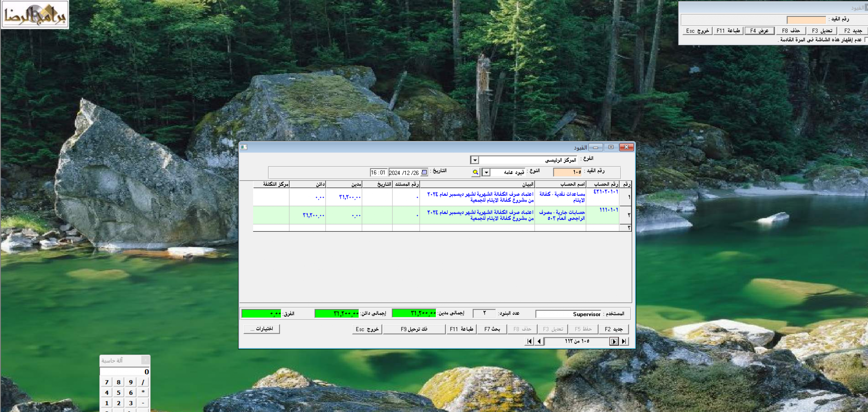
Task: Click the calculator minus key
Action: tap(143, 403)
